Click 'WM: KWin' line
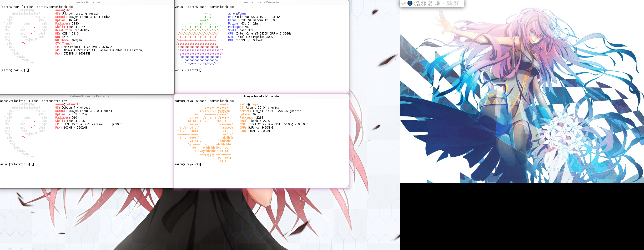644x250 pixels. [x=62, y=37]
